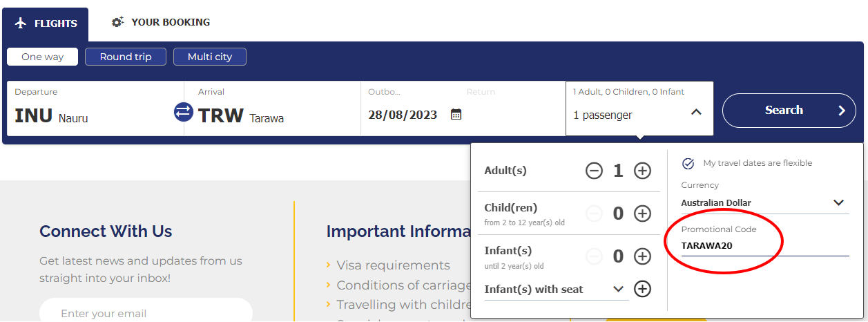Viewport: 868px width, 322px height.
Task: Add one infant passenger
Action: pyautogui.click(x=643, y=256)
